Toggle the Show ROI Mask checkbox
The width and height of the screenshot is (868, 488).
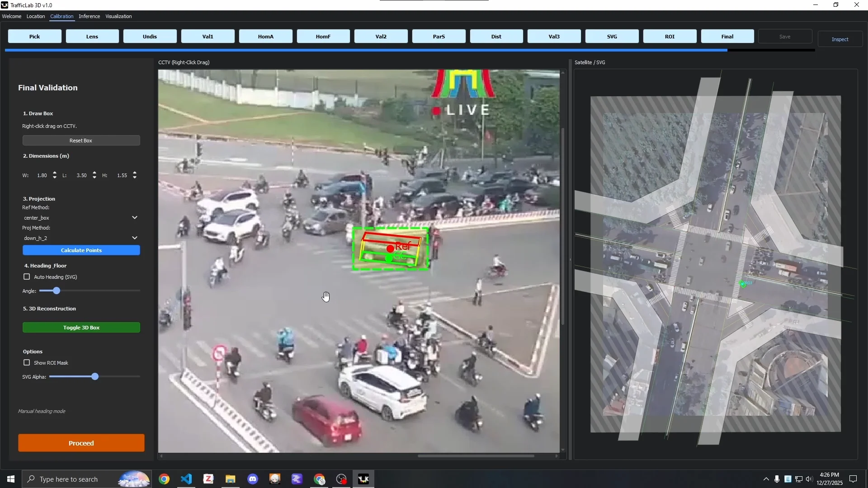27,363
